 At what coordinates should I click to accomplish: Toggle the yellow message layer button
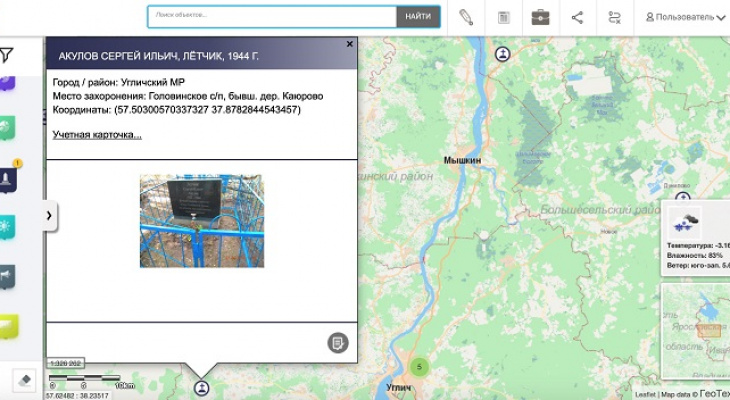(x=7, y=325)
